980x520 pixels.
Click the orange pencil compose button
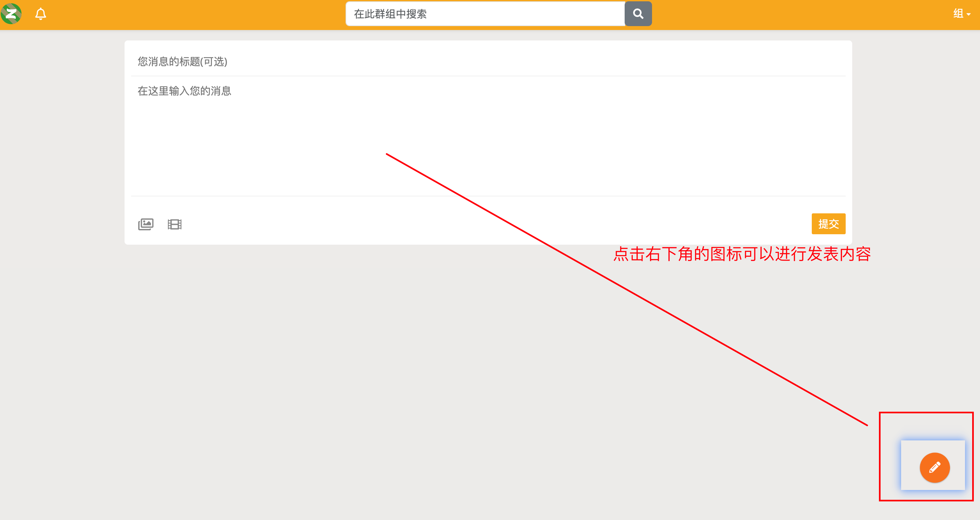[935, 467]
